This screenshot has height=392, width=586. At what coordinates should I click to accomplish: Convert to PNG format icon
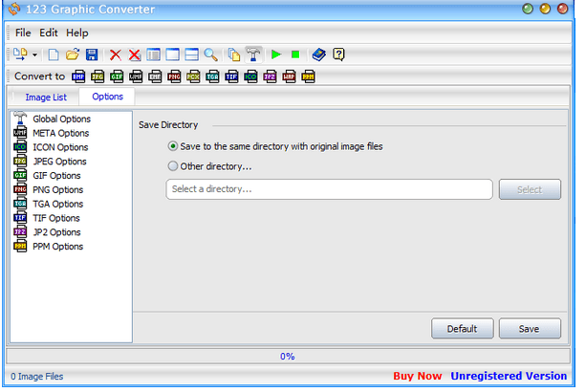coord(174,76)
